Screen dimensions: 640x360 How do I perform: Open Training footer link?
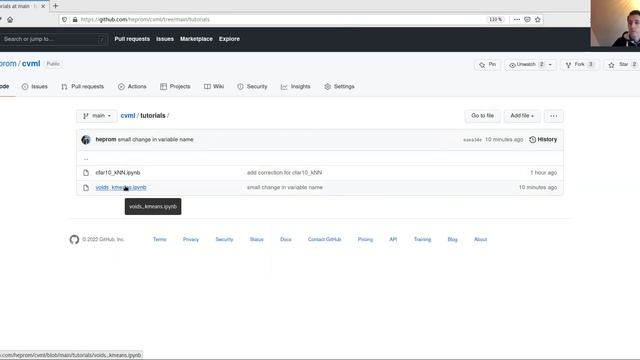pyautogui.click(x=422, y=239)
